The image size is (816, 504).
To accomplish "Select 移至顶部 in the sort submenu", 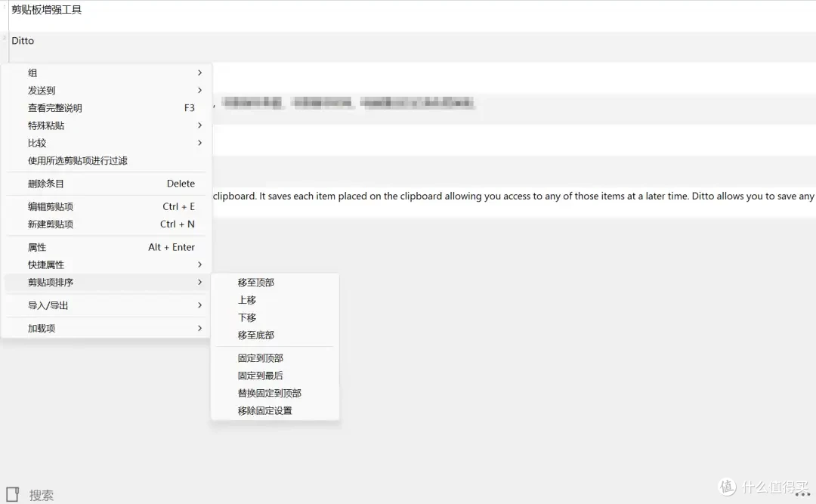I will [275, 283].
